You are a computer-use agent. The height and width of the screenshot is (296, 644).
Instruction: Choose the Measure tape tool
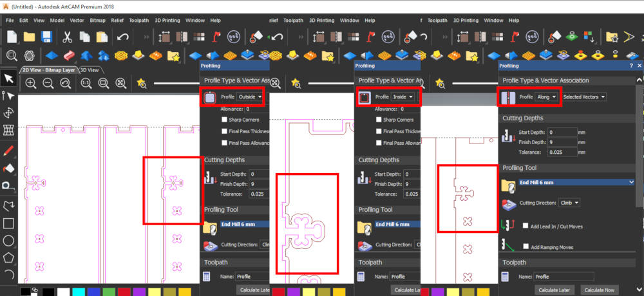click(x=9, y=185)
